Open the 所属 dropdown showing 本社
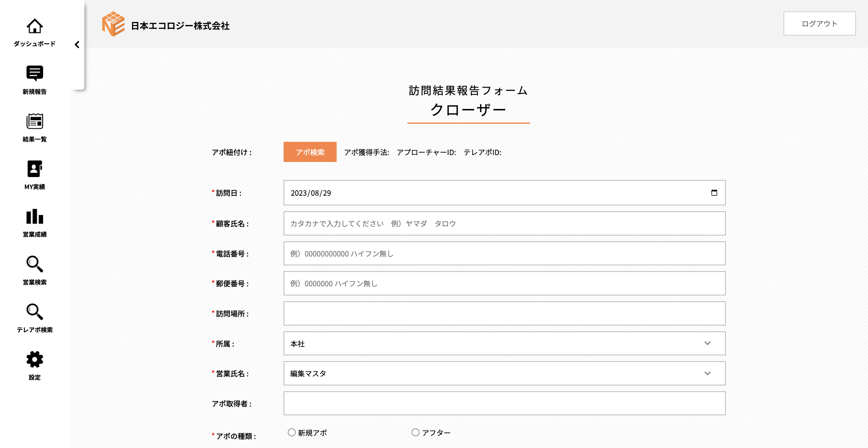 pyautogui.click(x=504, y=343)
